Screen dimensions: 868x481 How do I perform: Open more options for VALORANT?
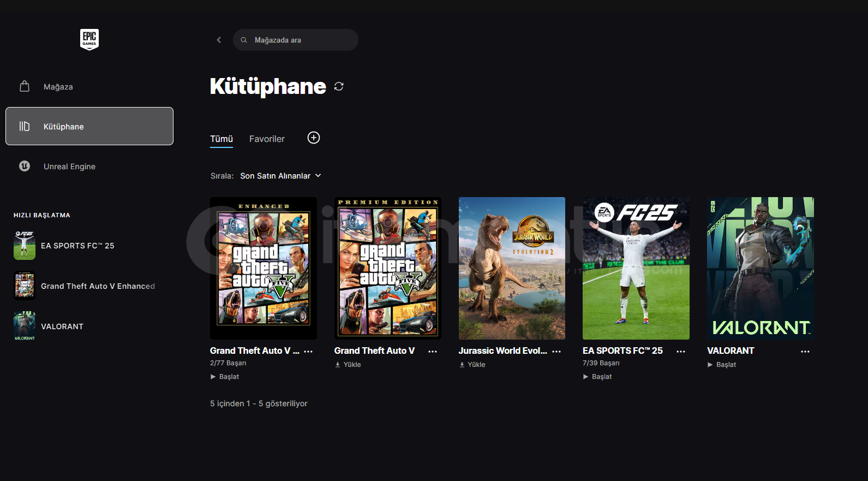coord(805,352)
